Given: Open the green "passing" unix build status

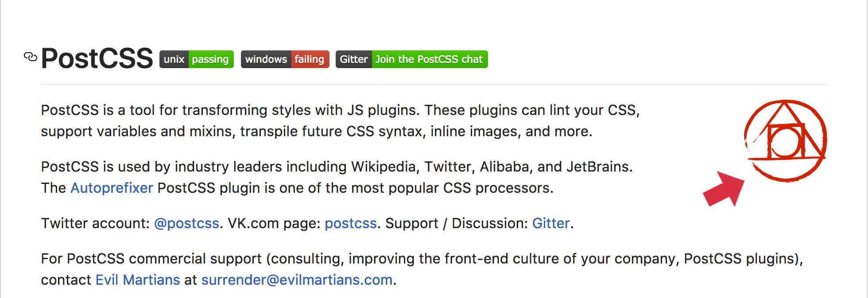Looking at the screenshot, I should (x=211, y=59).
